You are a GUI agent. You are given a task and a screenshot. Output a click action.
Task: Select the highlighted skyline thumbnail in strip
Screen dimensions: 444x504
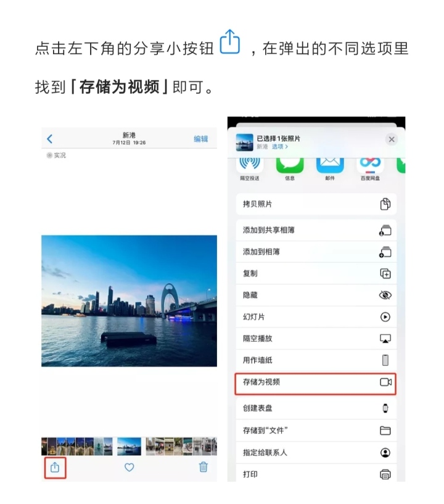point(129,447)
